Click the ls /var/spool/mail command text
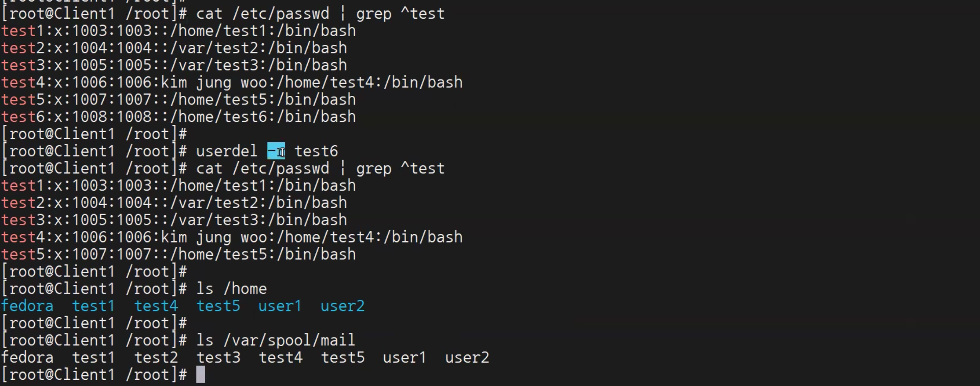This screenshot has width=980, height=386. (276, 340)
